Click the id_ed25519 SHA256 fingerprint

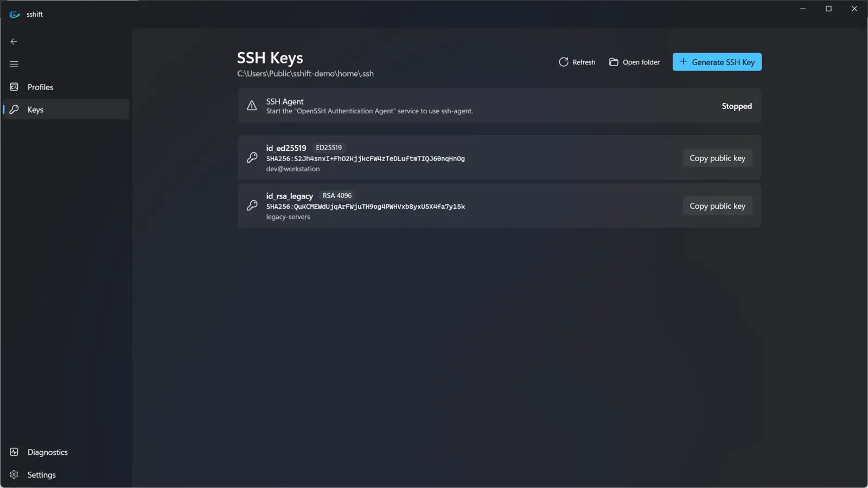click(365, 159)
